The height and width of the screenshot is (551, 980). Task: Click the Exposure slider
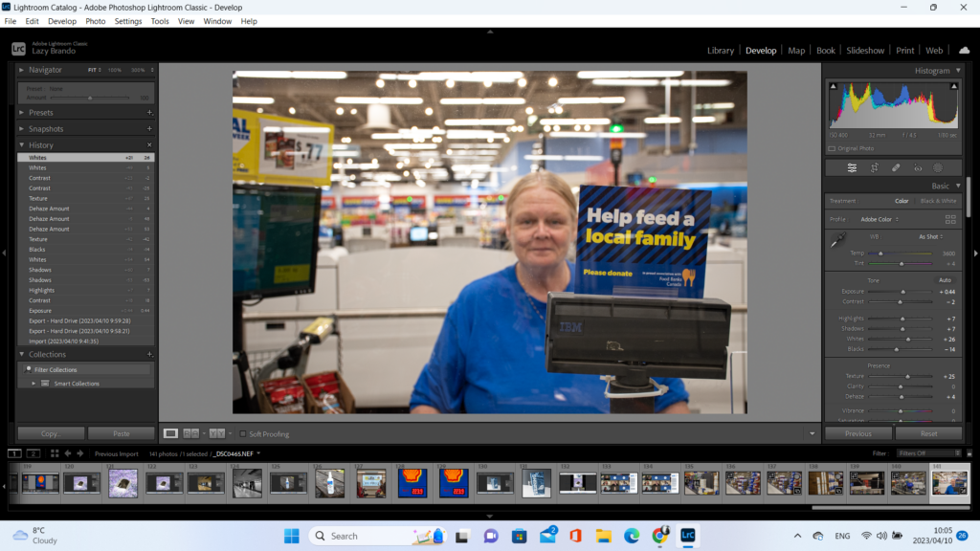click(x=902, y=291)
